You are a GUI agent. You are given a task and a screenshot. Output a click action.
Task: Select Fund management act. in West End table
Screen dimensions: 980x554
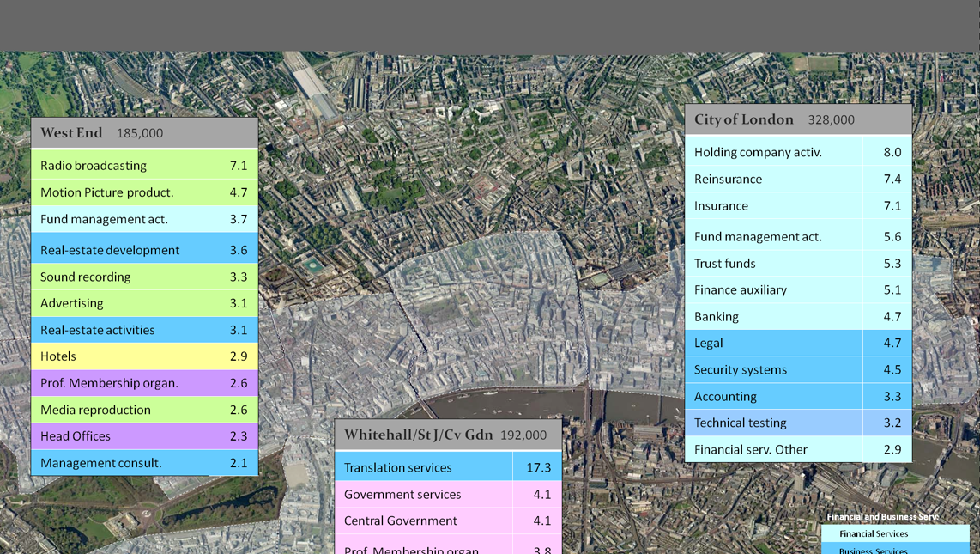click(x=120, y=219)
